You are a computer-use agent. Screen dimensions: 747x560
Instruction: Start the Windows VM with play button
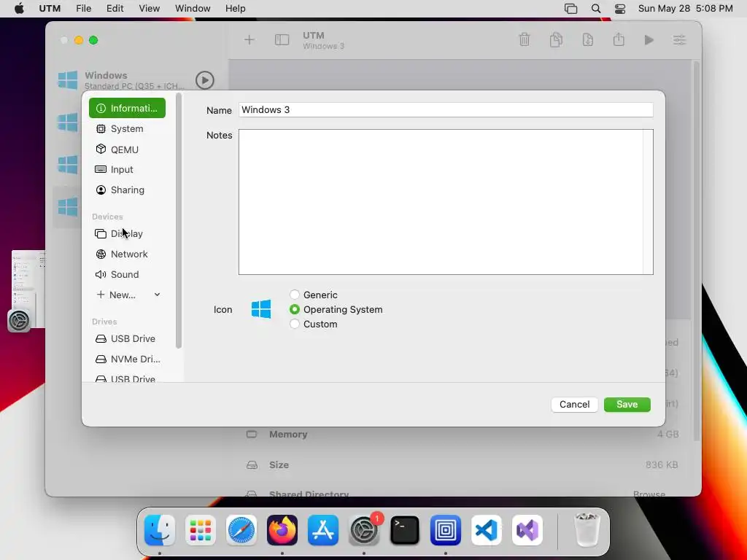[x=205, y=80]
